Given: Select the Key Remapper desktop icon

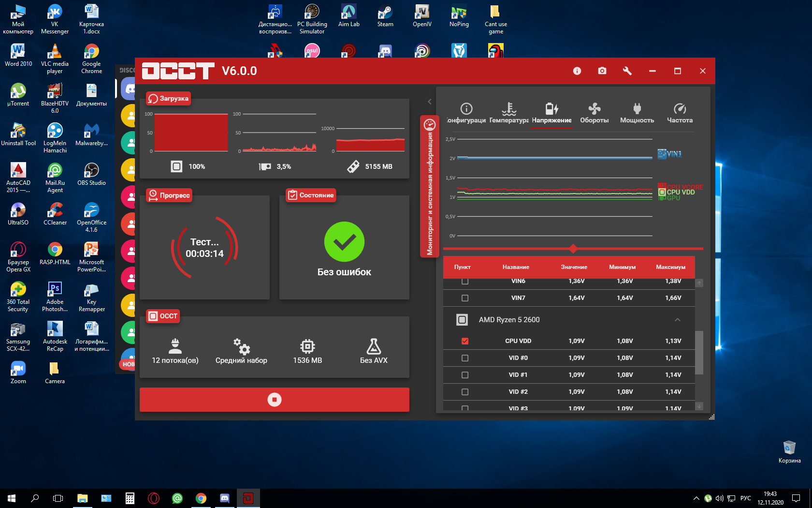Looking at the screenshot, I should pyautogui.click(x=91, y=297).
